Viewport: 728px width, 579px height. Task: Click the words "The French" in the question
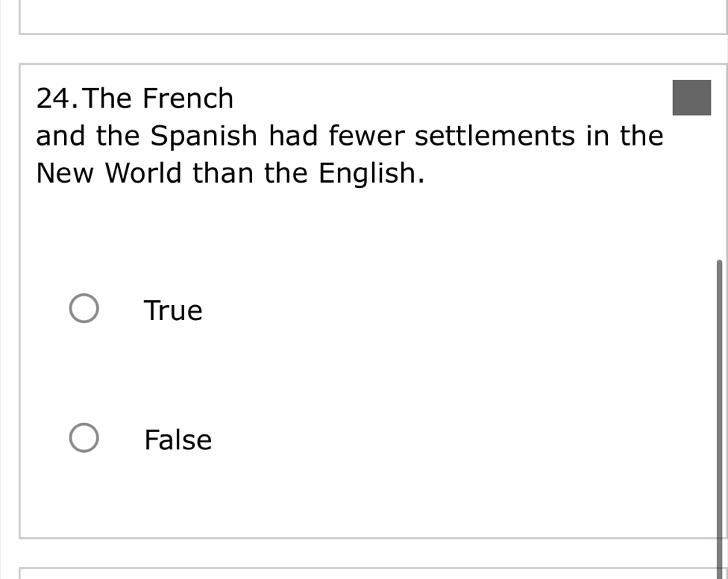[x=165, y=98]
